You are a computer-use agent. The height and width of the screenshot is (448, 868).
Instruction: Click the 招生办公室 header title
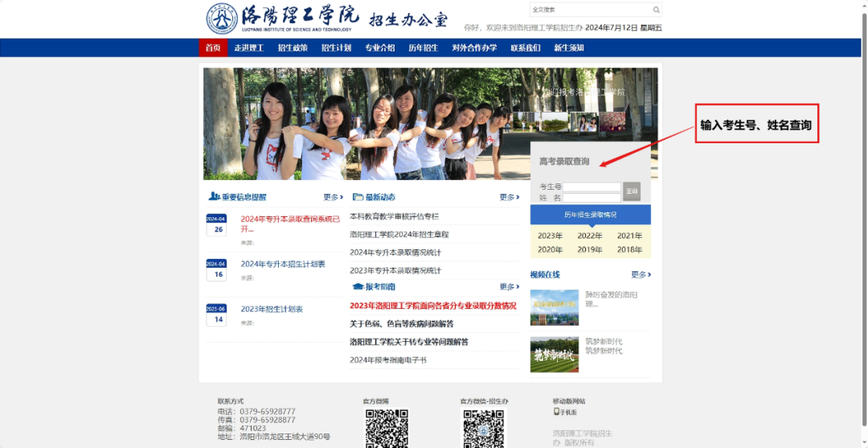408,20
